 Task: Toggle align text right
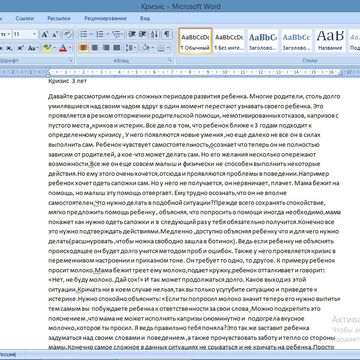click(106, 48)
